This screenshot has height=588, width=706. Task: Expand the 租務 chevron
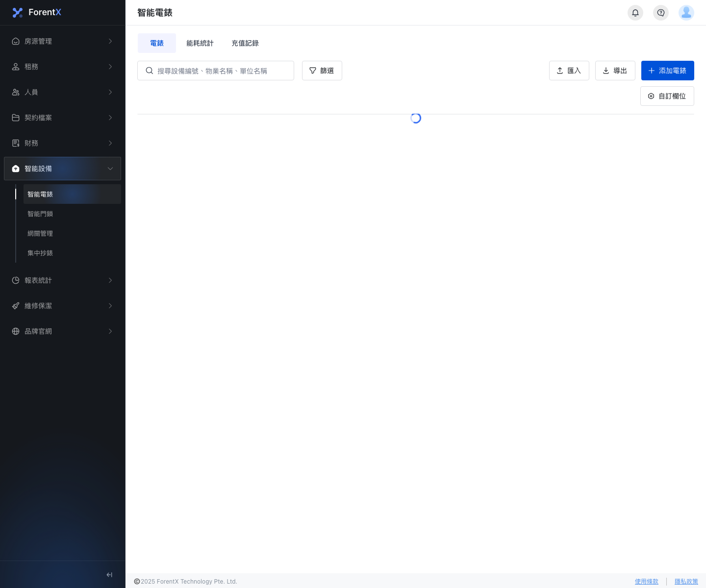(110, 67)
